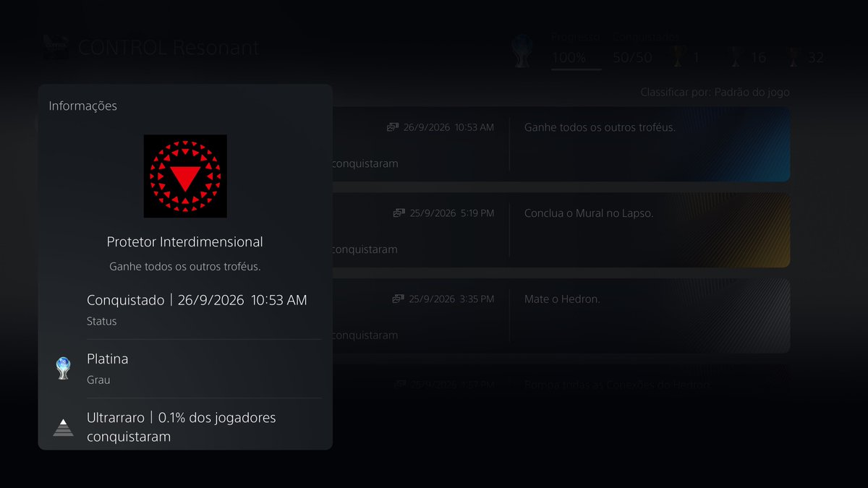
Task: Click the panel description under Protetor Interdimensional
Action: coord(185,267)
